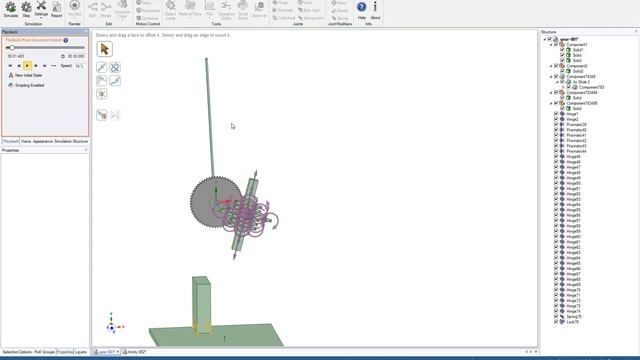Screen dimensions: 640x360
Task: Toggle the Prismatic39 checkbox
Action: point(556,124)
